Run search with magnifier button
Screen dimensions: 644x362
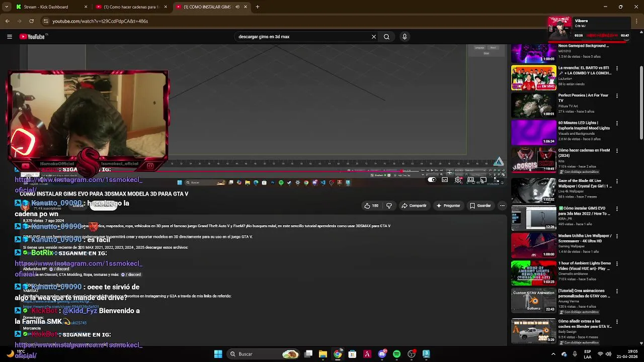[x=386, y=37]
